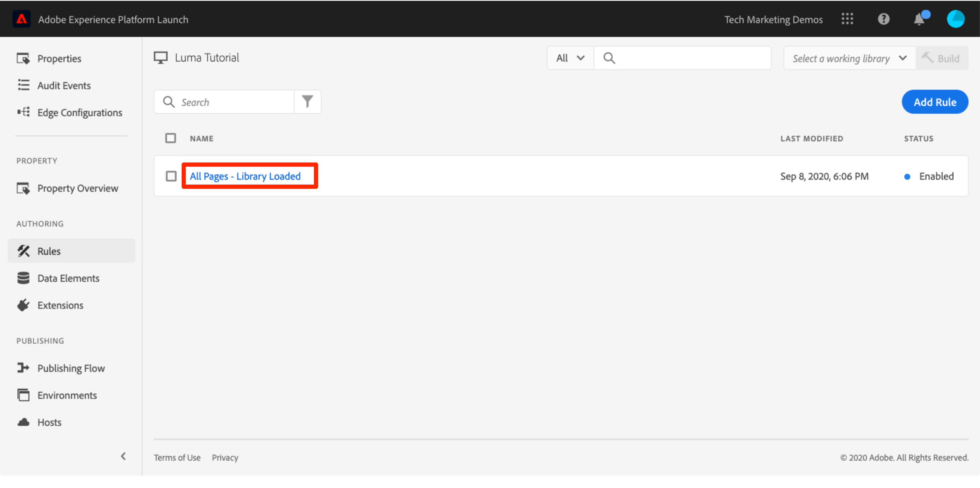Open the notifications bell icon
980x488 pixels.
919,19
